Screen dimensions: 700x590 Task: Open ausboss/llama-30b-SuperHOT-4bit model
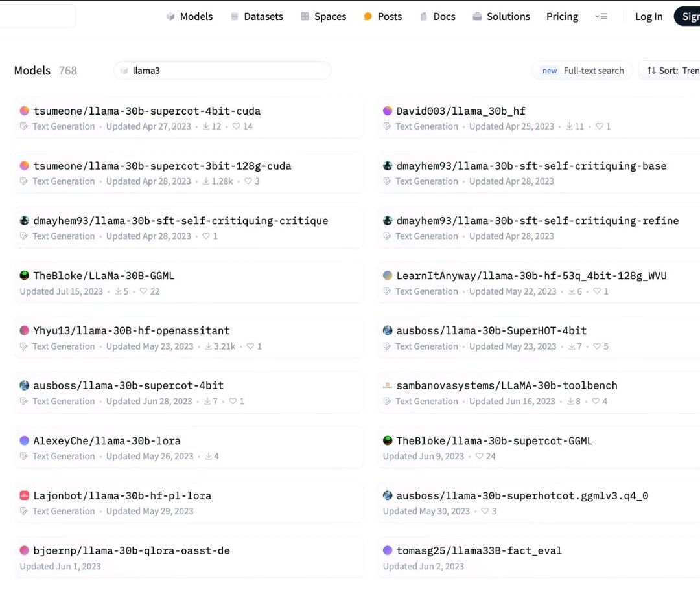[539, 337]
